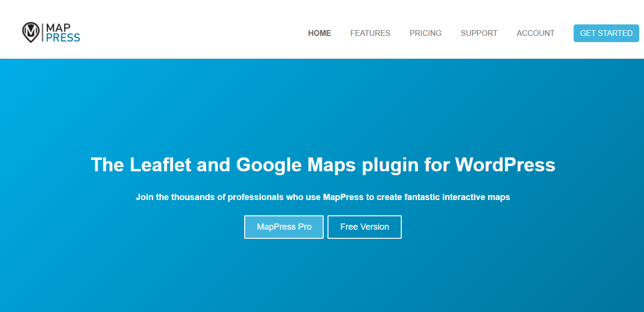The image size is (644, 312).
Task: Click the "Join the thousands of professionals" subtitle
Action: 323,197
